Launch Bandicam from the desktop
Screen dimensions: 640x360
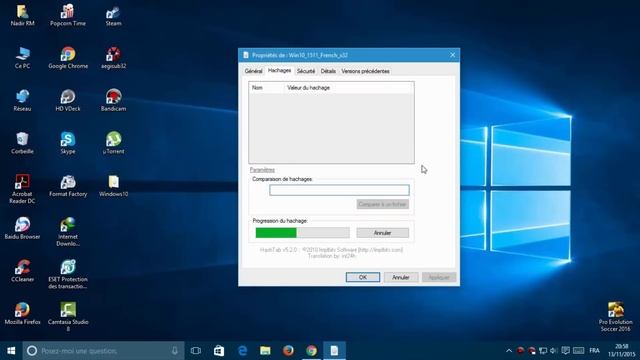(113, 101)
